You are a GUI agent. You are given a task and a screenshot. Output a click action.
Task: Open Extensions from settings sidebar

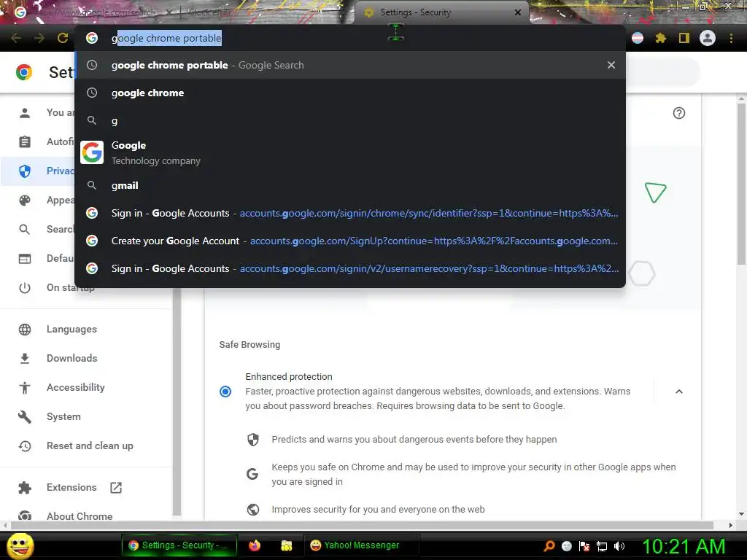pos(71,487)
